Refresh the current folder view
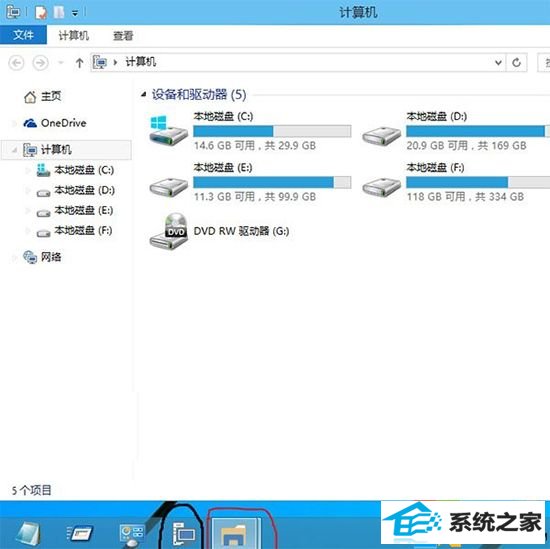 [516, 63]
